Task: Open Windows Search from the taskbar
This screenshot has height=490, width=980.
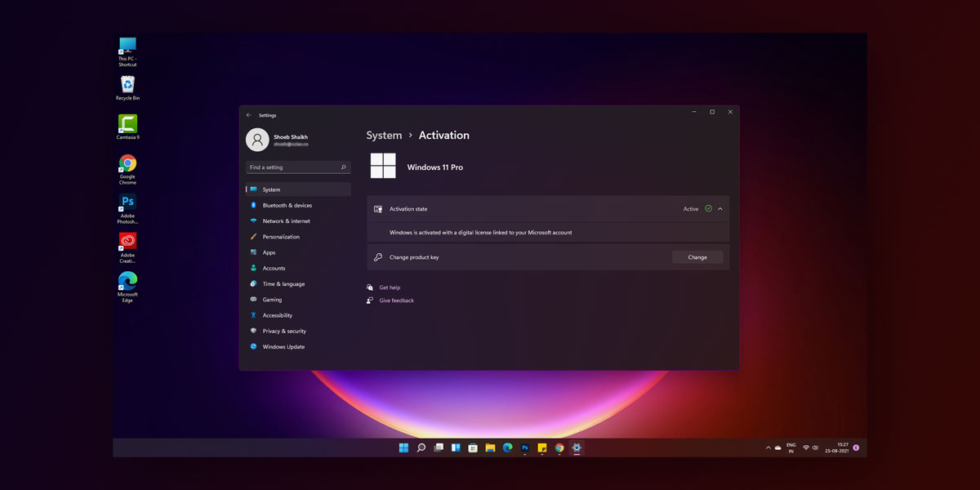Action: [x=421, y=448]
